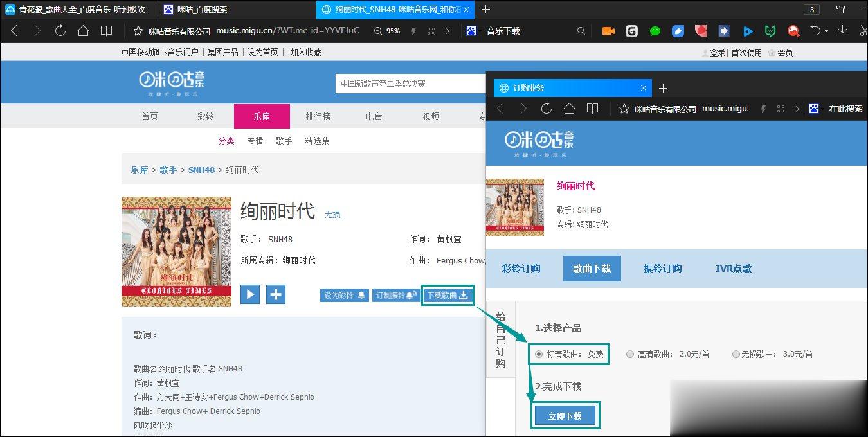Open the shirt skin icon in the title bar
868x437 pixels.
[840, 9]
